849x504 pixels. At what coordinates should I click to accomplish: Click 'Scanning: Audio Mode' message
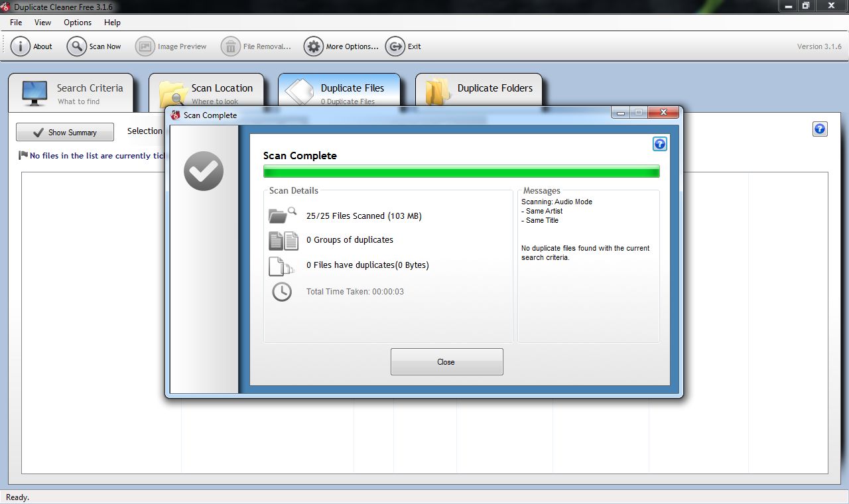pos(556,202)
